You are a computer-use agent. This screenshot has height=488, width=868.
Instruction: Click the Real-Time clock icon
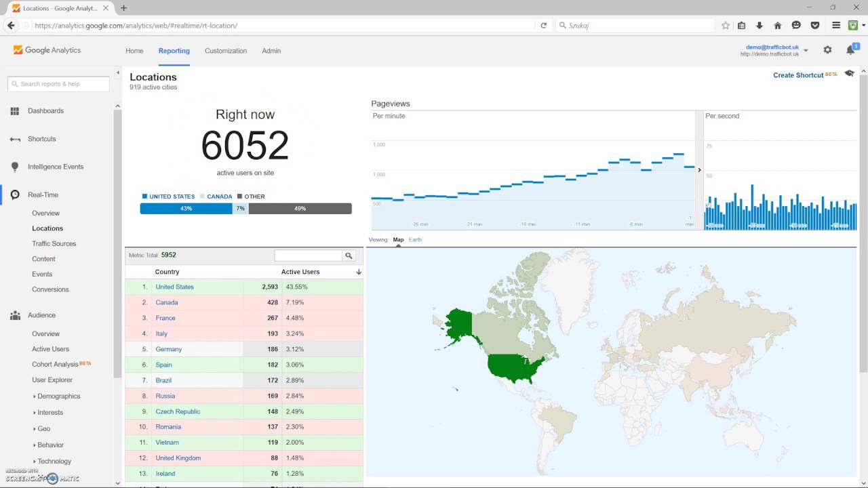coord(15,195)
